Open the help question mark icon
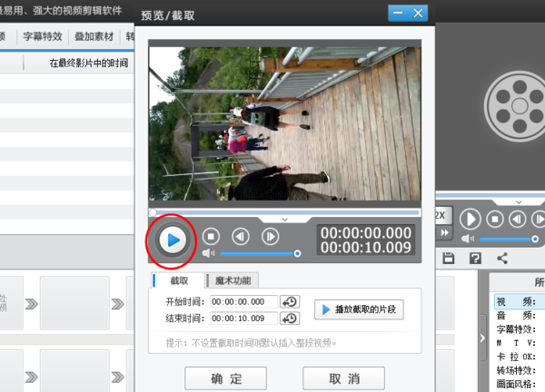545x392 pixels. coord(474,259)
